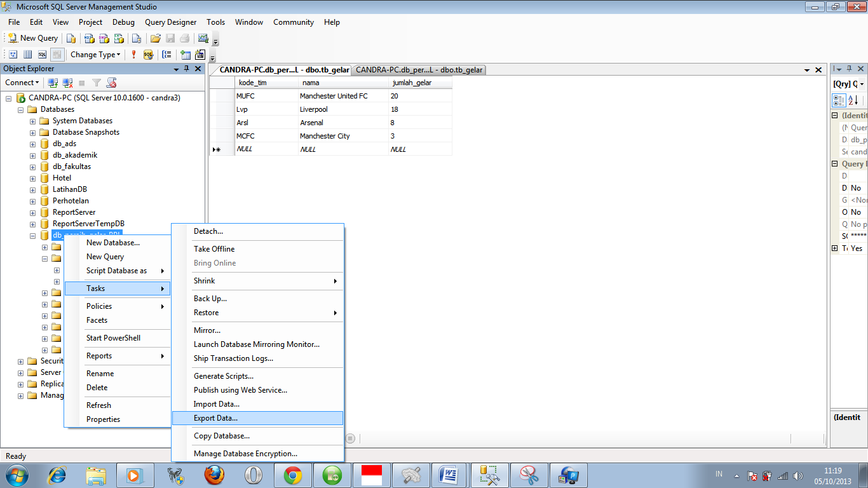Select the New MDX Query icon
The height and width of the screenshot is (488, 868).
point(88,38)
